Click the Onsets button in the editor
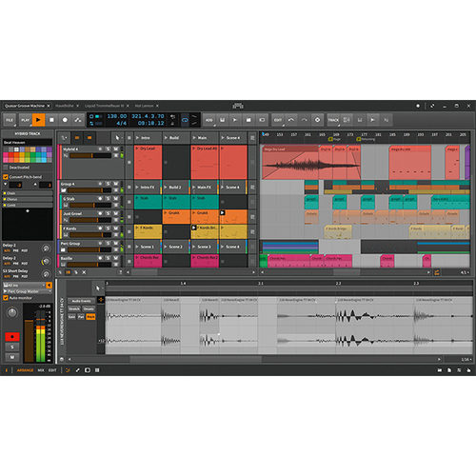The width and height of the screenshot is (476, 476). (89, 308)
